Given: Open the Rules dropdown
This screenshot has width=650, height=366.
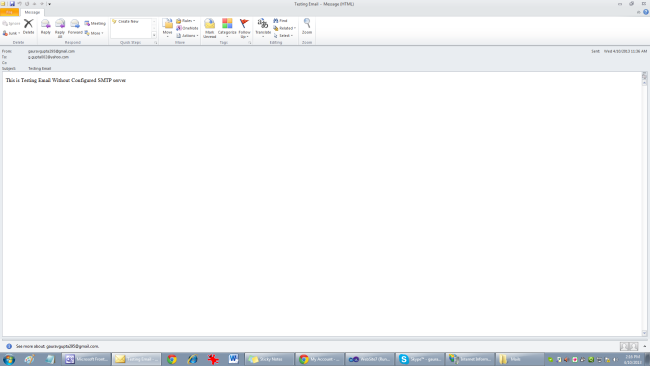Looking at the screenshot, I should pos(185,21).
